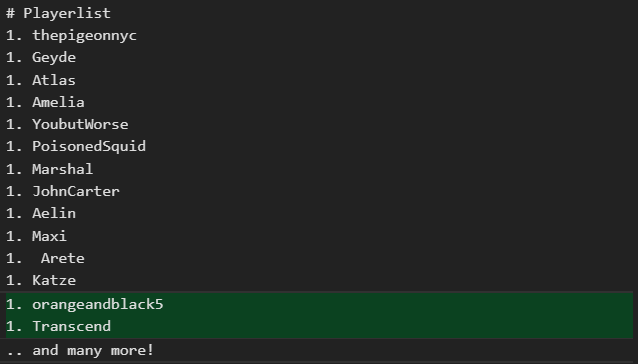Click the '# Playerlist' heading line
The image size is (638, 364).
[58, 13]
